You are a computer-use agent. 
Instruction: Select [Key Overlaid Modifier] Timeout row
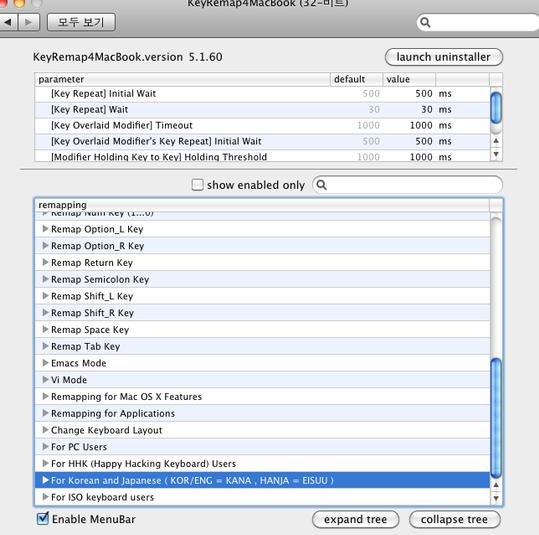pyautogui.click(x=262, y=125)
